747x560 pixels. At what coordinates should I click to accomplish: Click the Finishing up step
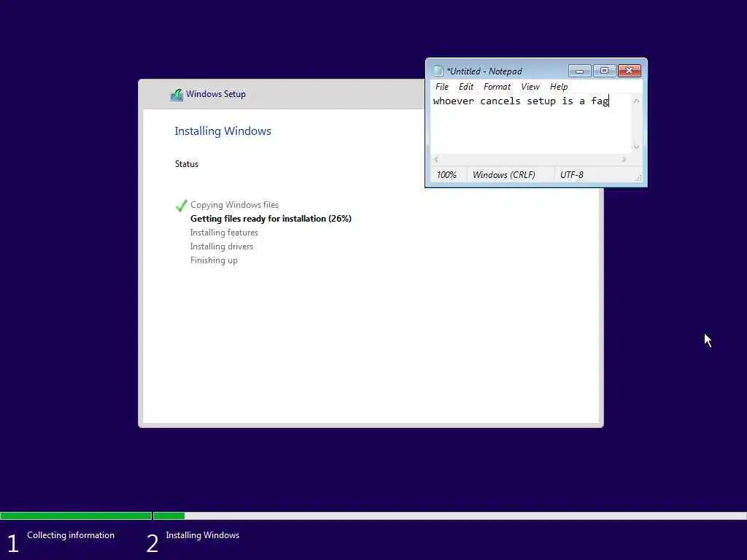click(x=214, y=260)
